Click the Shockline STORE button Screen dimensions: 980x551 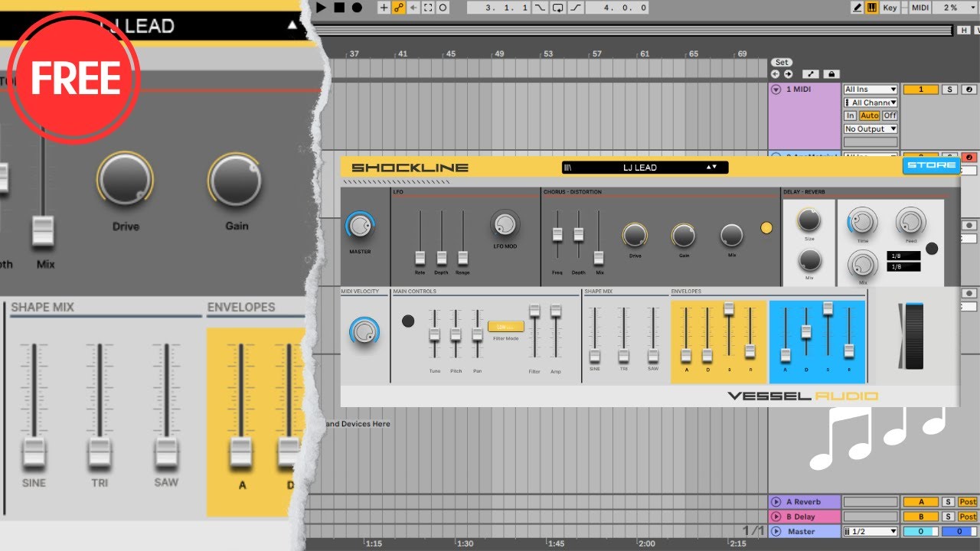coord(931,165)
